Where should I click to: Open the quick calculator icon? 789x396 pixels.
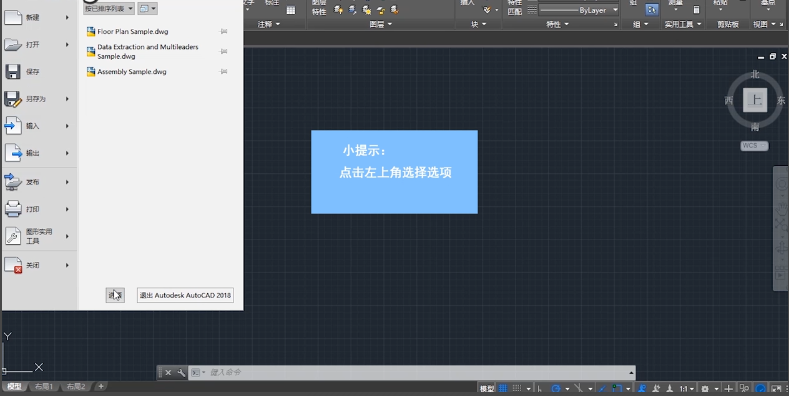[696, 10]
